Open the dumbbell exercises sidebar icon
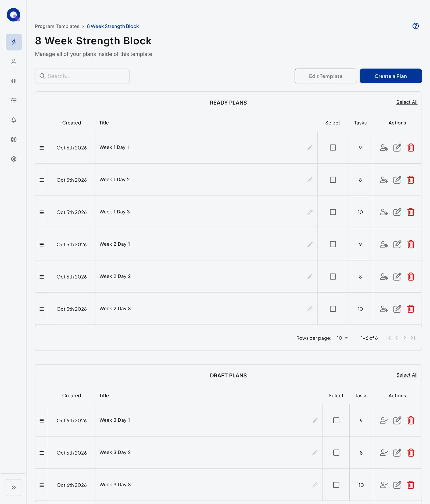 14,81
